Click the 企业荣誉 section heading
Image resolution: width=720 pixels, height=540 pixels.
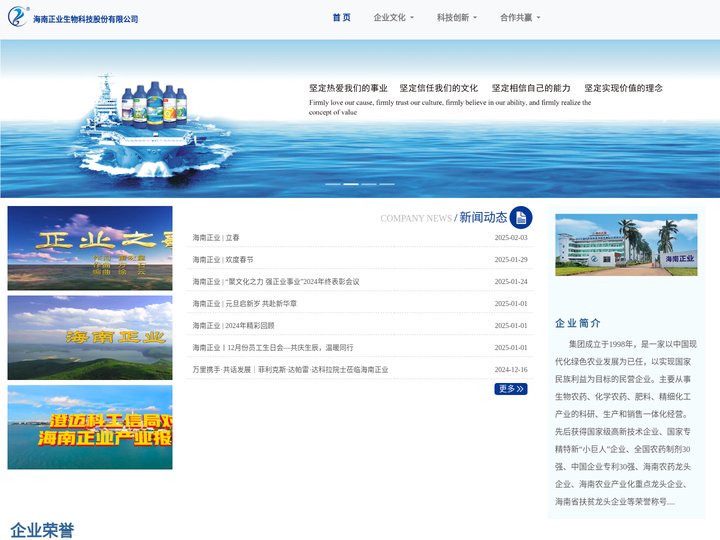(42, 530)
